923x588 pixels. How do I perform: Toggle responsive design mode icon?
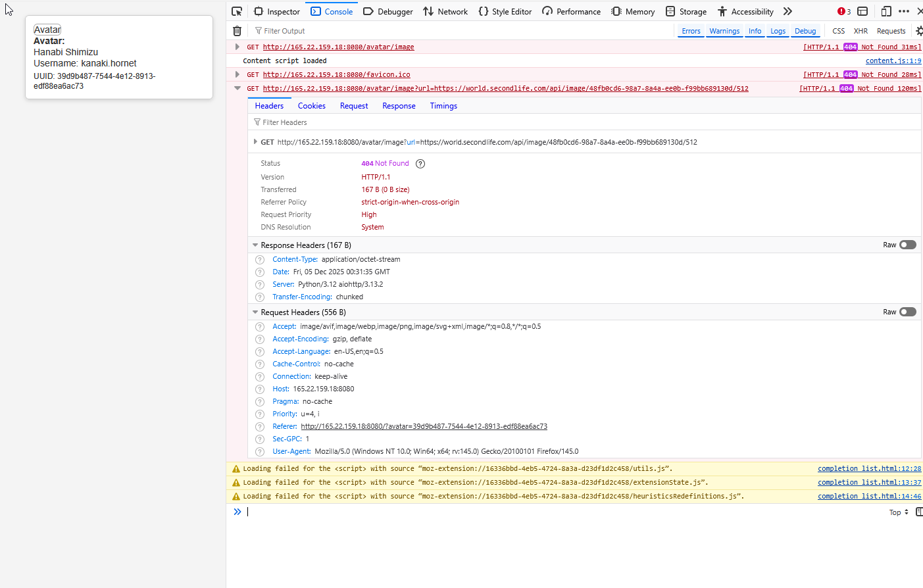point(886,11)
